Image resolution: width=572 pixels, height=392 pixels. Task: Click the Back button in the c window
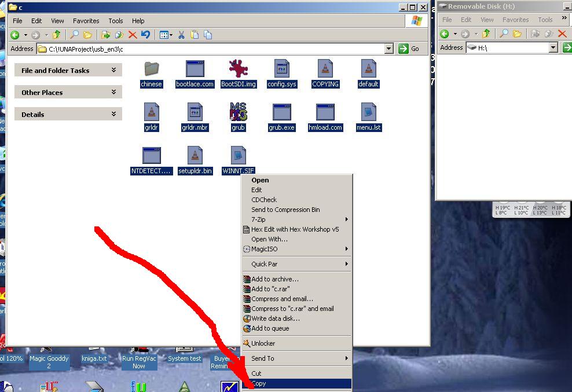pos(15,35)
